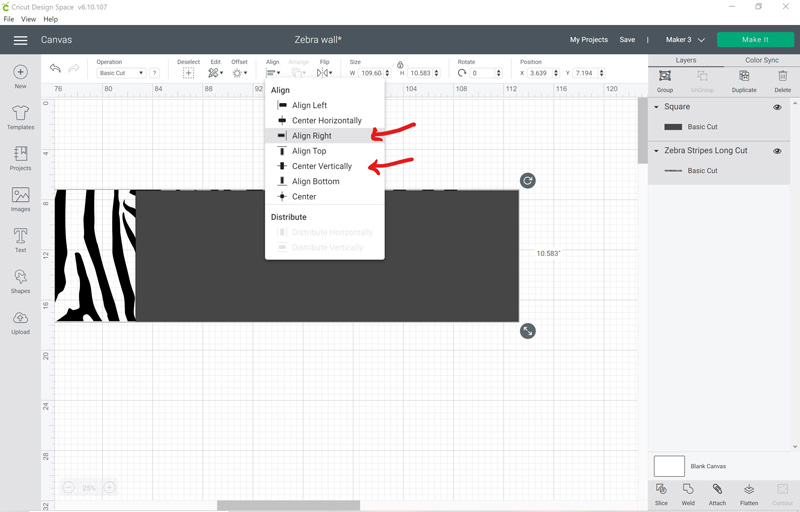Open the Edit tool dropdown
The width and height of the screenshot is (800, 512).
215,73
